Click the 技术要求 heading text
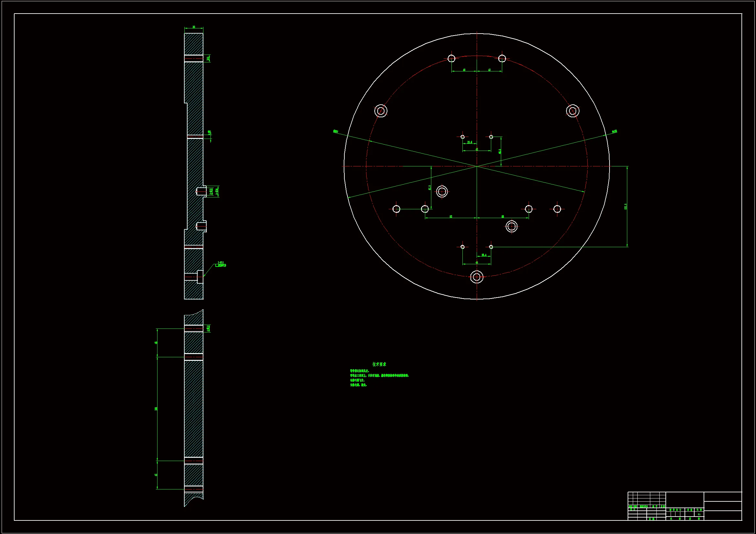 pos(379,364)
